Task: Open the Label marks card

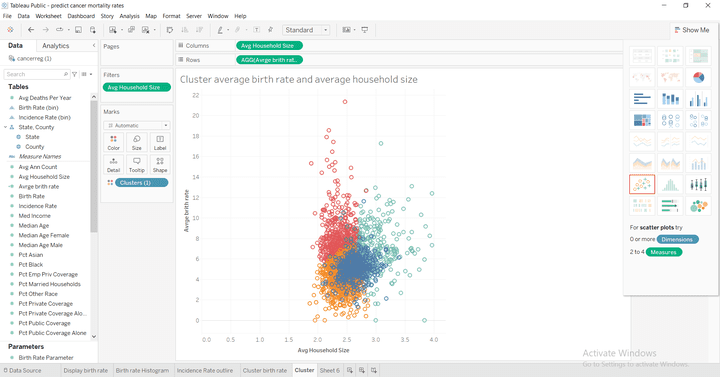Action: [x=160, y=142]
